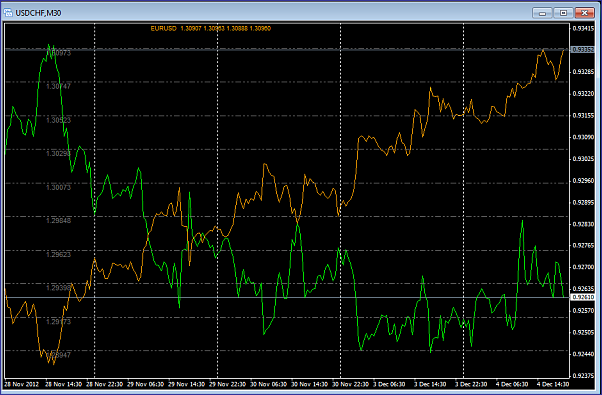Screen dimensions: 602x395
Task: Click the 0.92440 price scale label
Action: coord(583,354)
